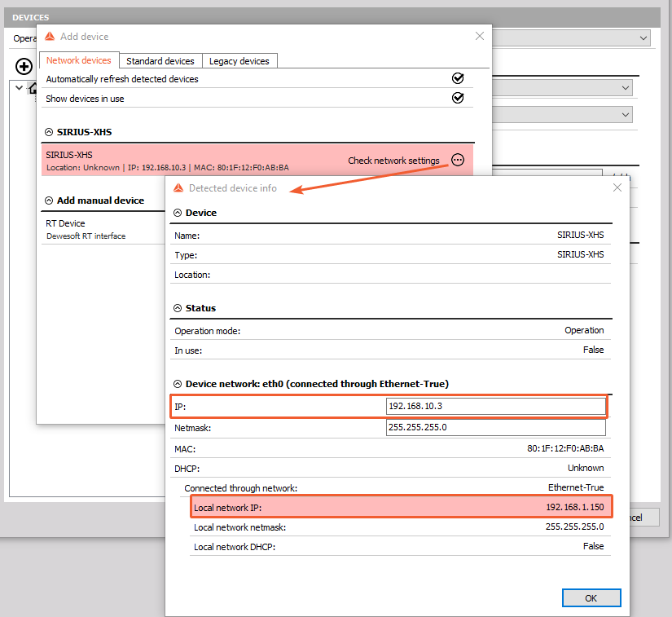Switch to the Legacy devices tab
Image resolution: width=672 pixels, height=617 pixels.
point(239,61)
